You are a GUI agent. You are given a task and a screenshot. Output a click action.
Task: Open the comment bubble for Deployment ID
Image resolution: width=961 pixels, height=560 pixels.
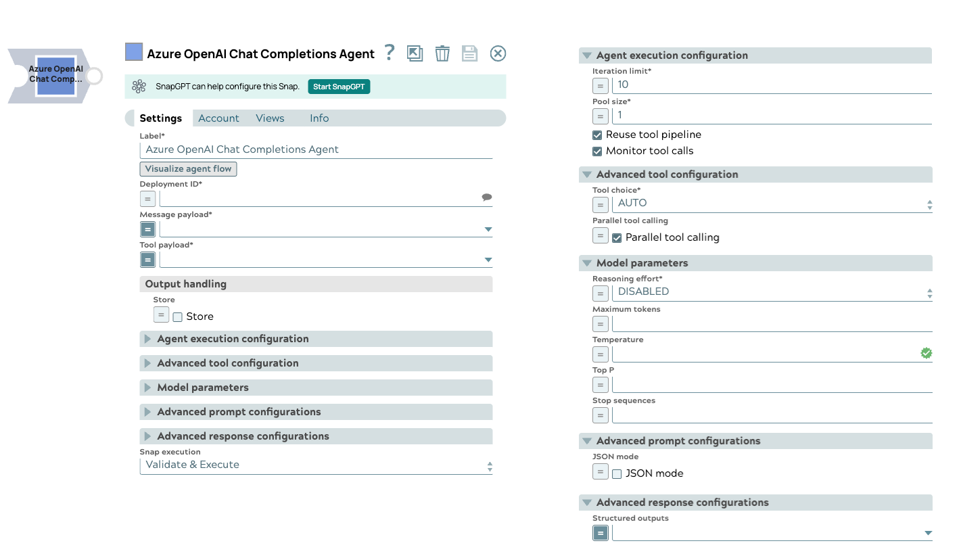(486, 197)
